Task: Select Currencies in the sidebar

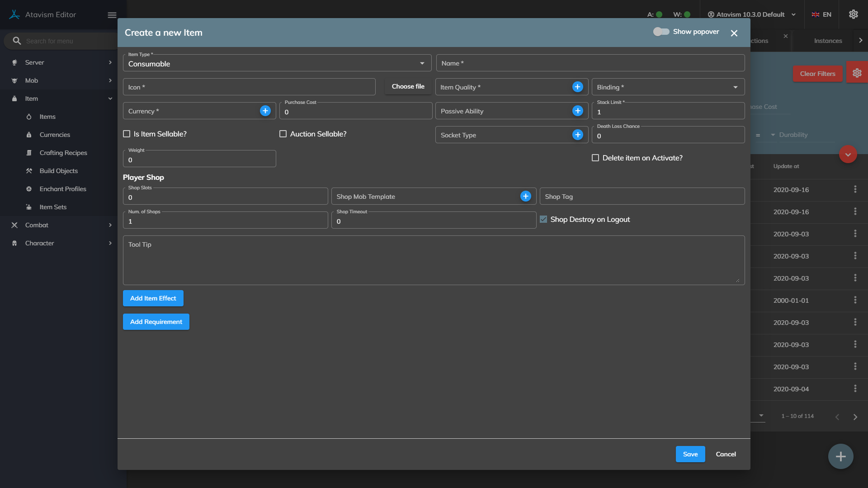Action: 55,135
